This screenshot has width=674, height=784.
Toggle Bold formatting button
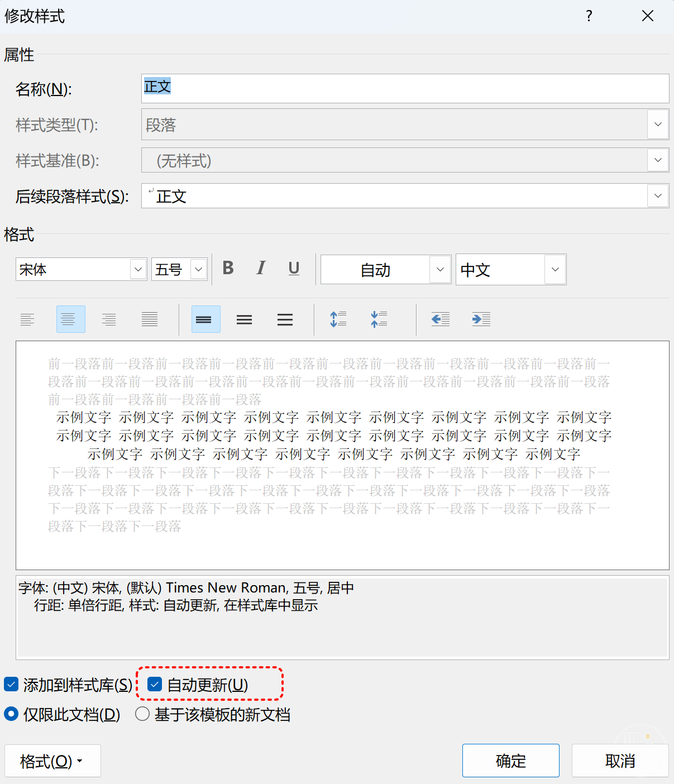(228, 269)
